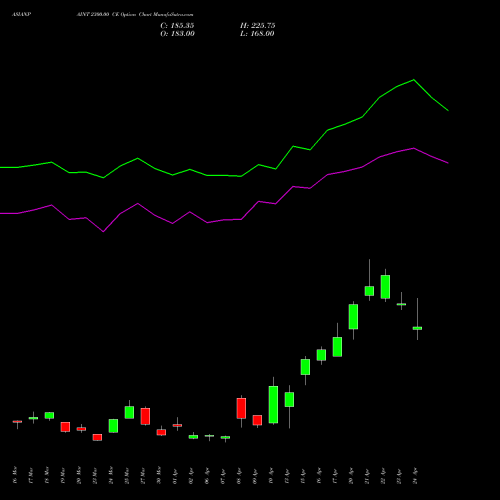
Task: Click the green candlestick for 20 Apr
Action: coord(353,316)
